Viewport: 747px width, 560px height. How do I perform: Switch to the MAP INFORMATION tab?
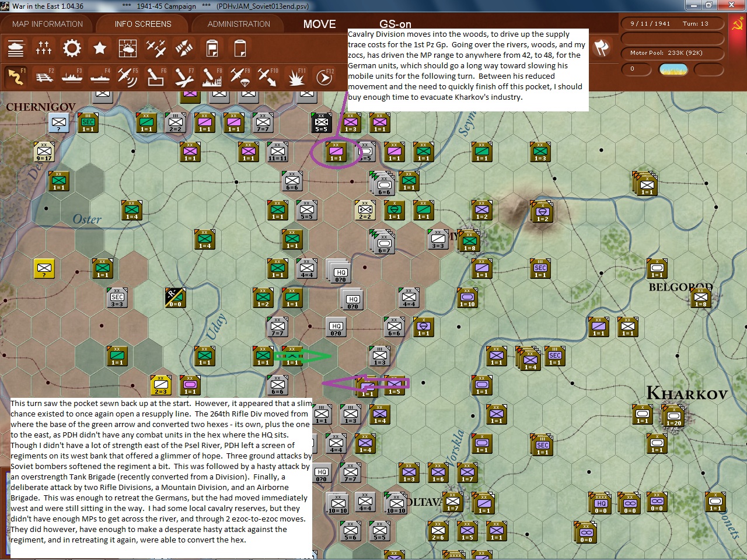(48, 24)
